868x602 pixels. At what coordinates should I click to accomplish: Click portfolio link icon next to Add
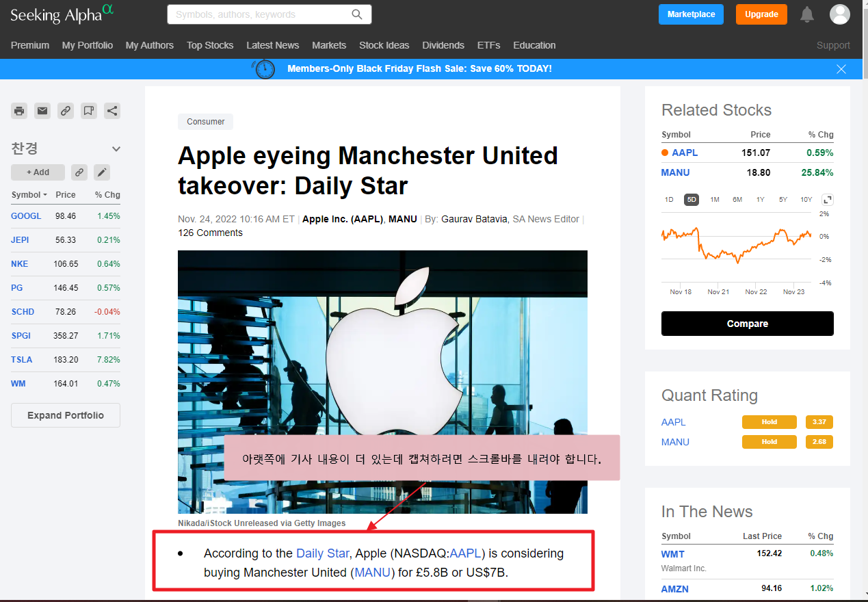(x=79, y=172)
